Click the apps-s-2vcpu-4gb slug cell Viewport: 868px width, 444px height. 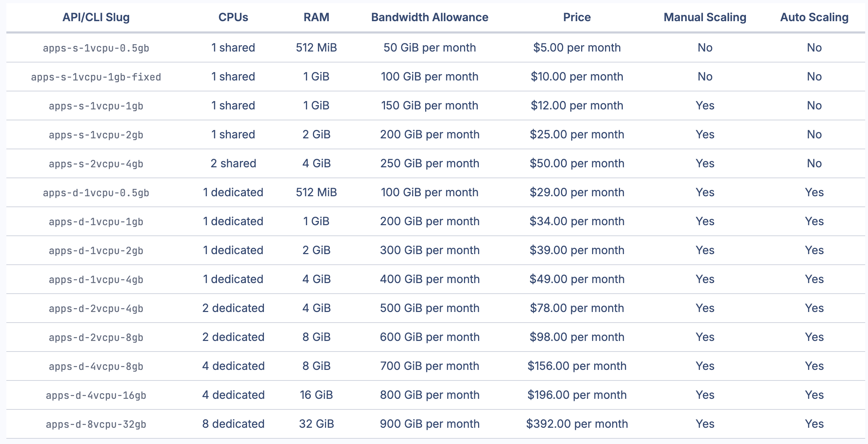(96, 164)
